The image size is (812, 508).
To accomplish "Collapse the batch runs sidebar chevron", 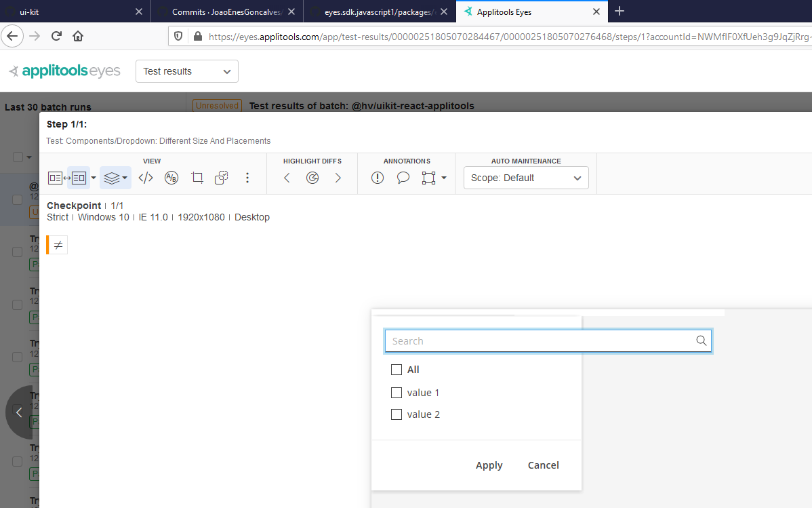I will point(18,412).
